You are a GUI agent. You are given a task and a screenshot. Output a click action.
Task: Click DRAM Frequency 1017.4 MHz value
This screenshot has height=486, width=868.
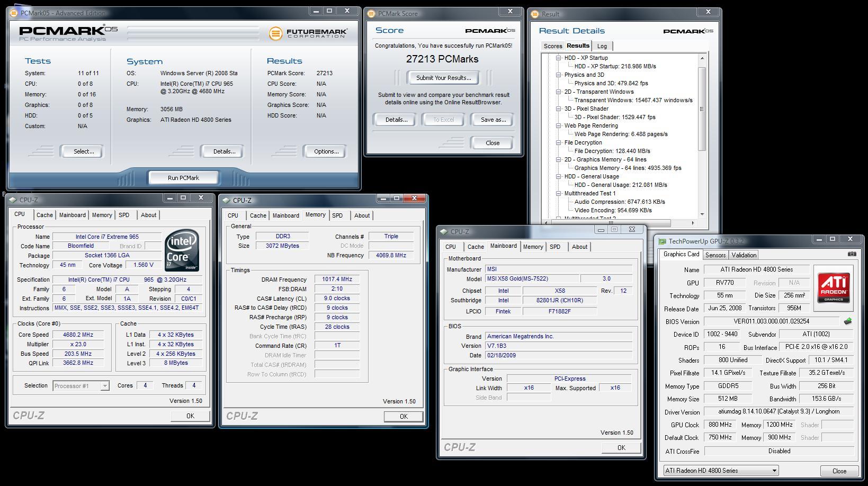click(x=337, y=280)
